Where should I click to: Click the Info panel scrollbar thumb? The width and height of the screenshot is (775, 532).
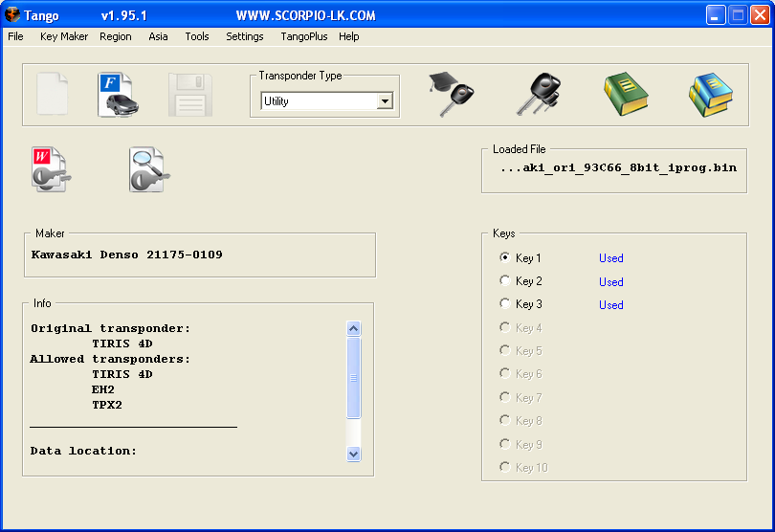point(353,378)
